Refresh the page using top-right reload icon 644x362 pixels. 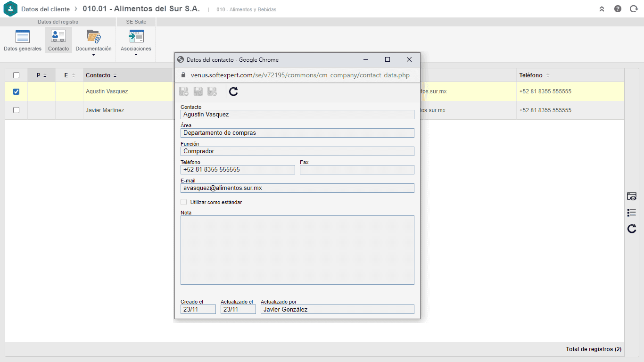634,9
